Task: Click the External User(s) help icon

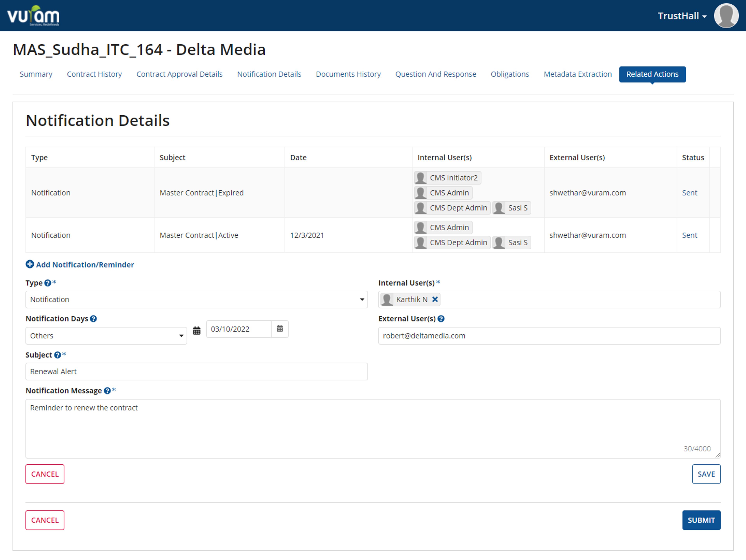Action: 441,319
